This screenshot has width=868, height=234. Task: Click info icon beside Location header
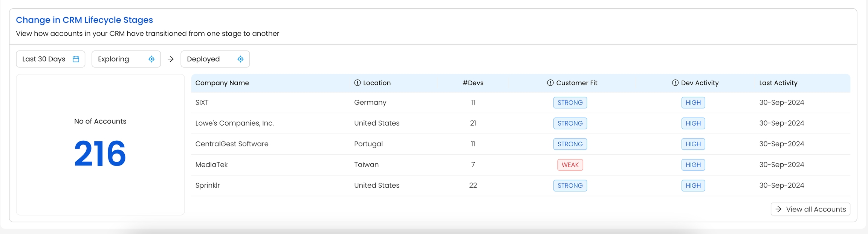pyautogui.click(x=357, y=83)
